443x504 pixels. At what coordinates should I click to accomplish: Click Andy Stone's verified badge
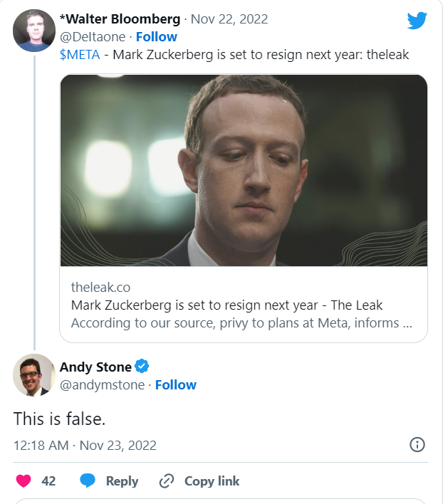click(x=142, y=367)
